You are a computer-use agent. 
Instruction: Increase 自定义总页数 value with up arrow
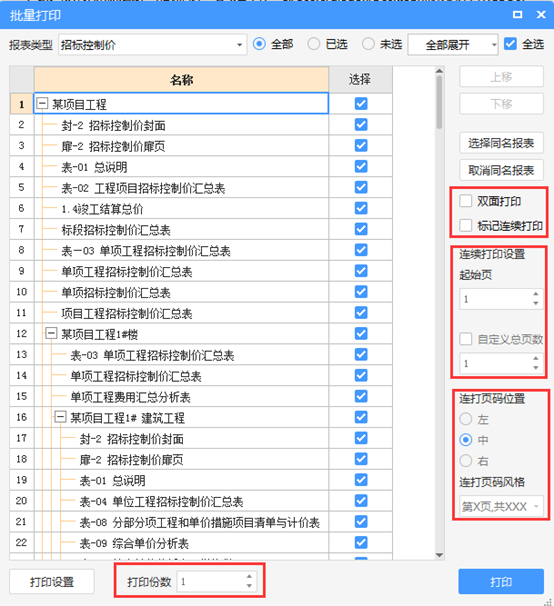(535, 358)
